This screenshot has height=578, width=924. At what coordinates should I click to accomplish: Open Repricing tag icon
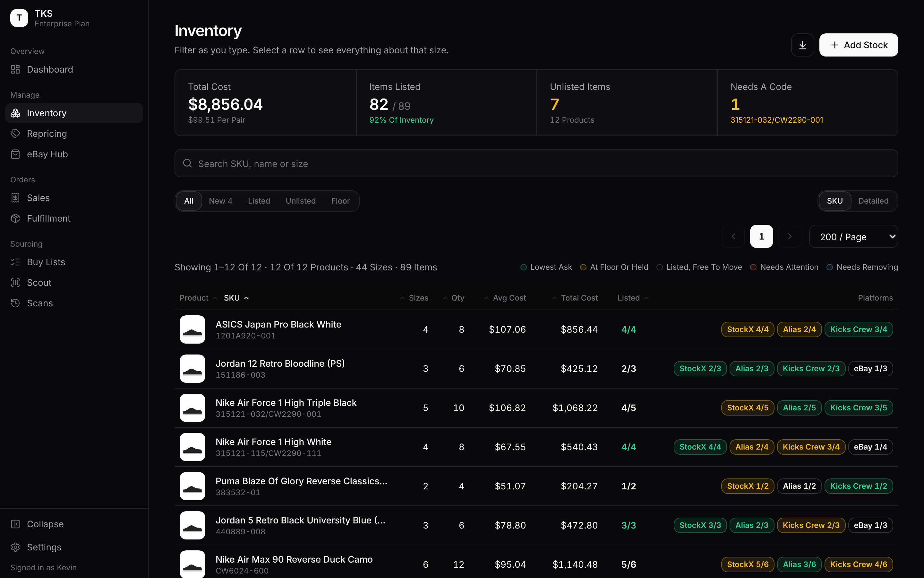coord(15,133)
